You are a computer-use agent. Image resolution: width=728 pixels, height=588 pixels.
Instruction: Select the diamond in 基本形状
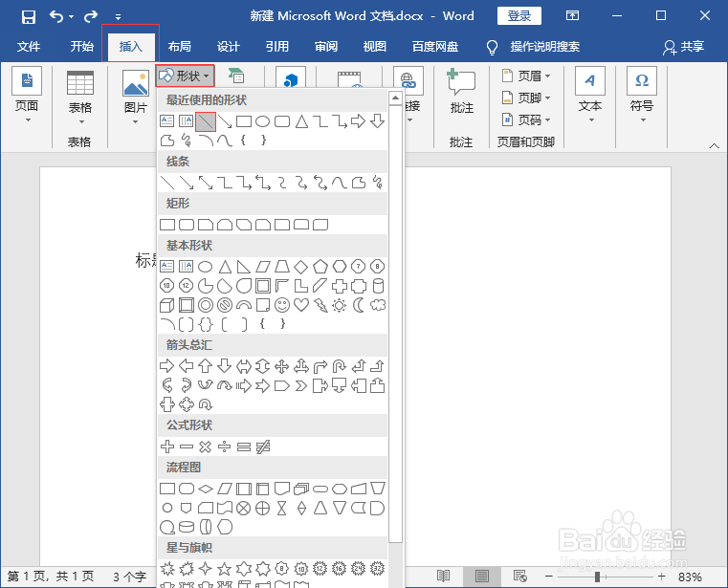pos(300,267)
